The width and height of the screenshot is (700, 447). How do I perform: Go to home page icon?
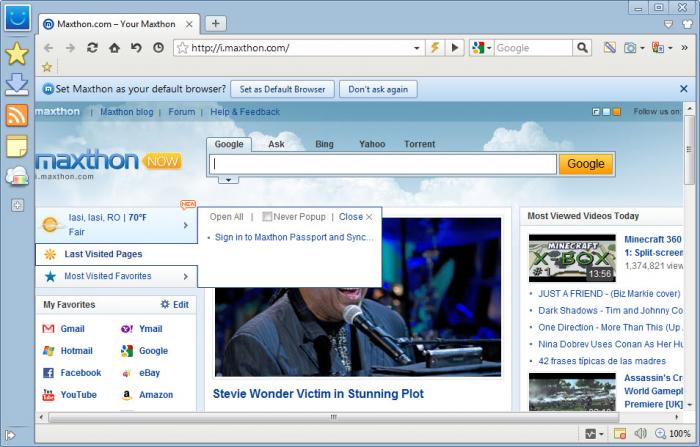coord(114,48)
